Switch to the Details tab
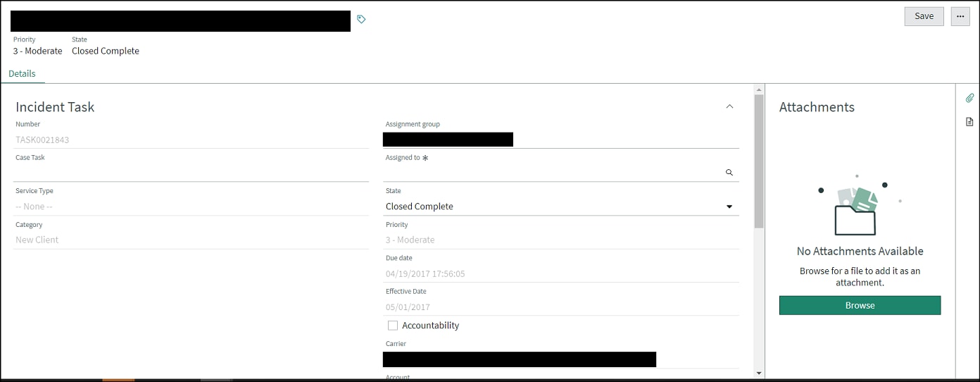The image size is (980, 382). tap(22, 73)
